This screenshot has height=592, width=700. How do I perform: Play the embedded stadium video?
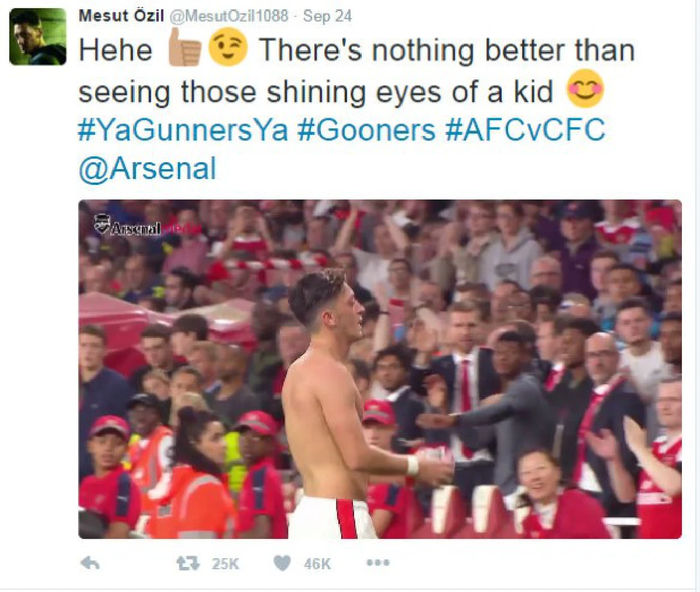[x=380, y=369]
